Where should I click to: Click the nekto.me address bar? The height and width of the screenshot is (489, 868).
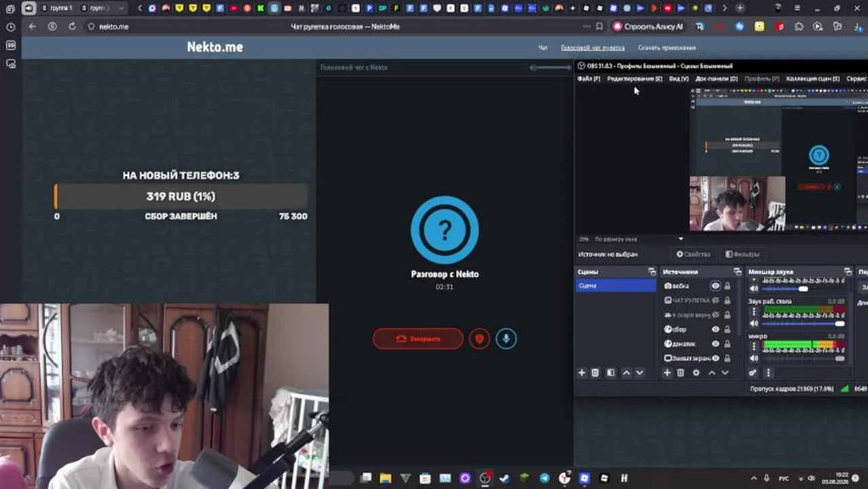click(113, 26)
